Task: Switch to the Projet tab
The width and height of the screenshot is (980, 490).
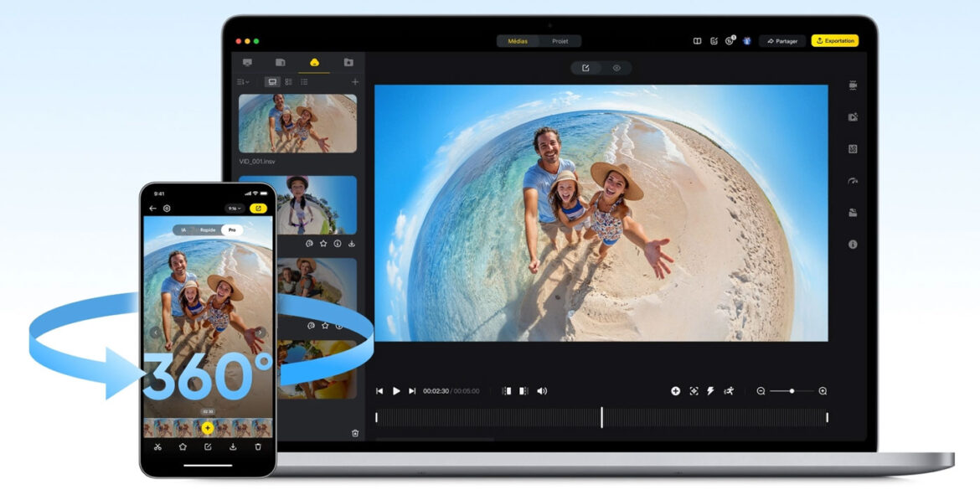Action: [x=560, y=41]
